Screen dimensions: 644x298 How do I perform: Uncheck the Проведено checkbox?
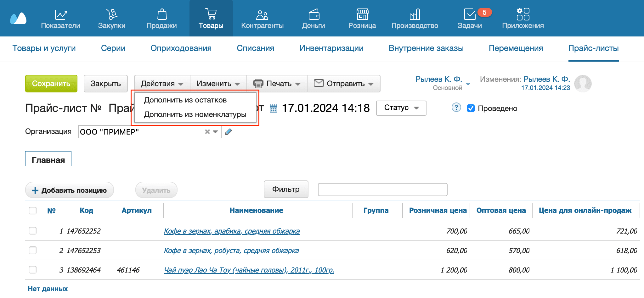471,108
